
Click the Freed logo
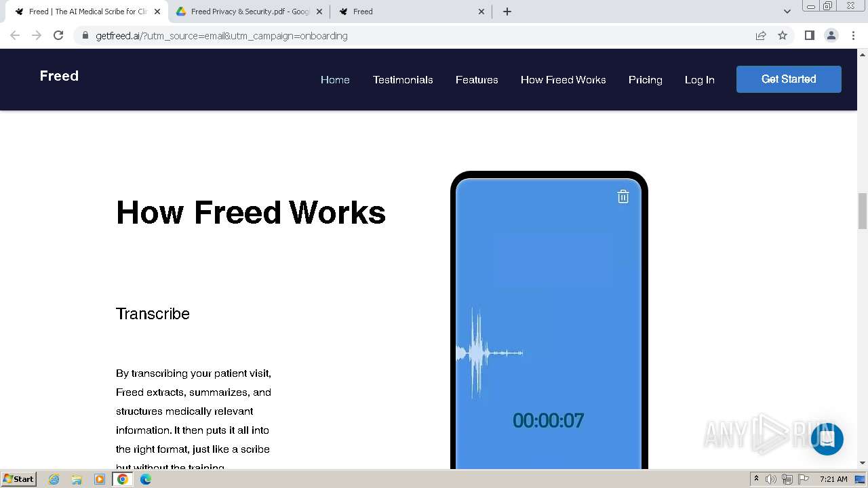(59, 76)
